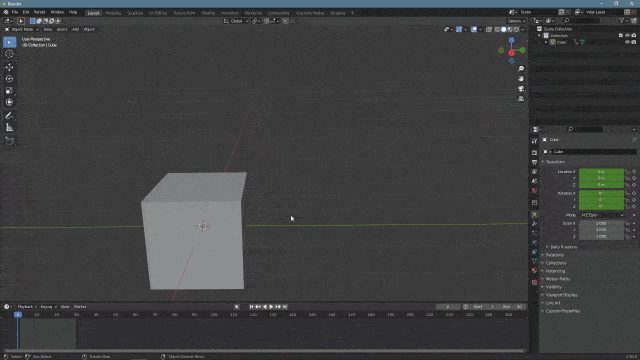Toggle viewport overlays button
640x360 pixels.
[x=473, y=29]
